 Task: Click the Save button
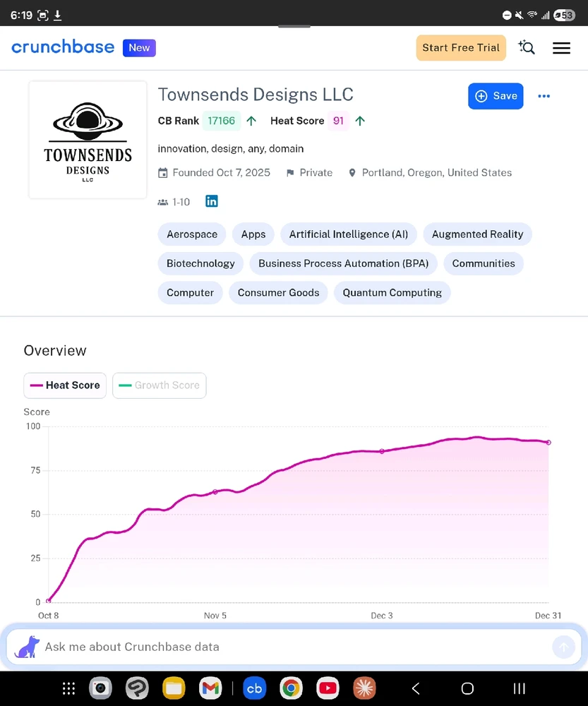(496, 96)
